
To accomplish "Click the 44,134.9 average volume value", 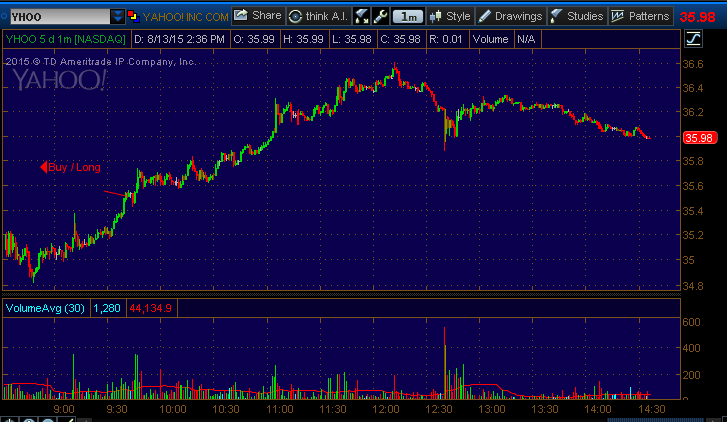I will (x=151, y=308).
